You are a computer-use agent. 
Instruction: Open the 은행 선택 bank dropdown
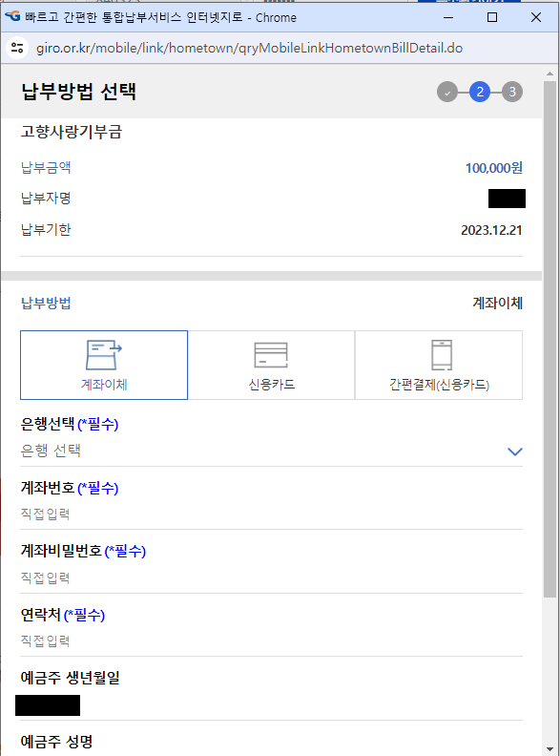(x=271, y=451)
